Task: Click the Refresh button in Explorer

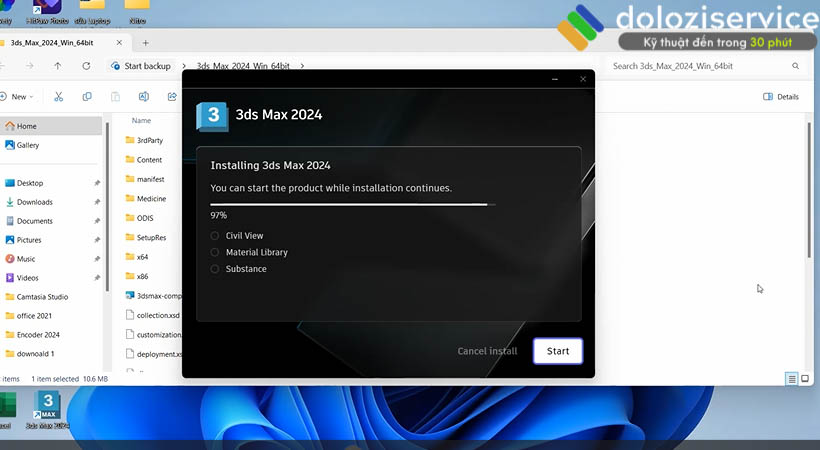Action: [86, 66]
